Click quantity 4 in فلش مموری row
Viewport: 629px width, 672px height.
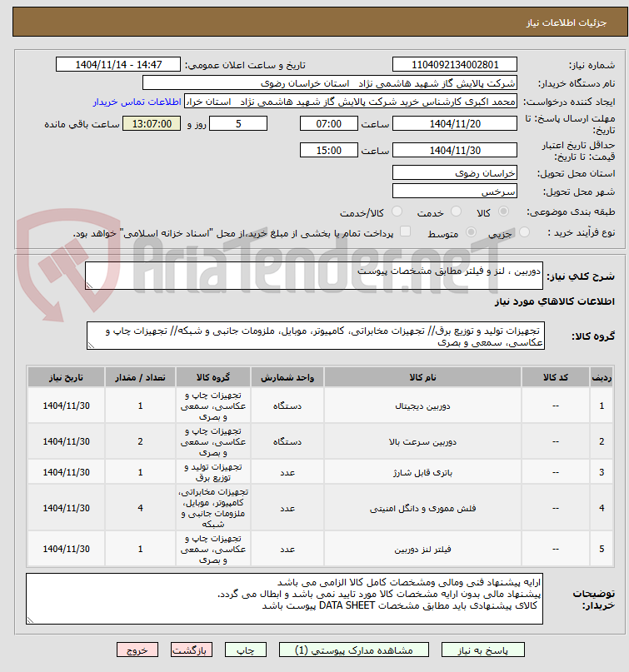point(140,508)
